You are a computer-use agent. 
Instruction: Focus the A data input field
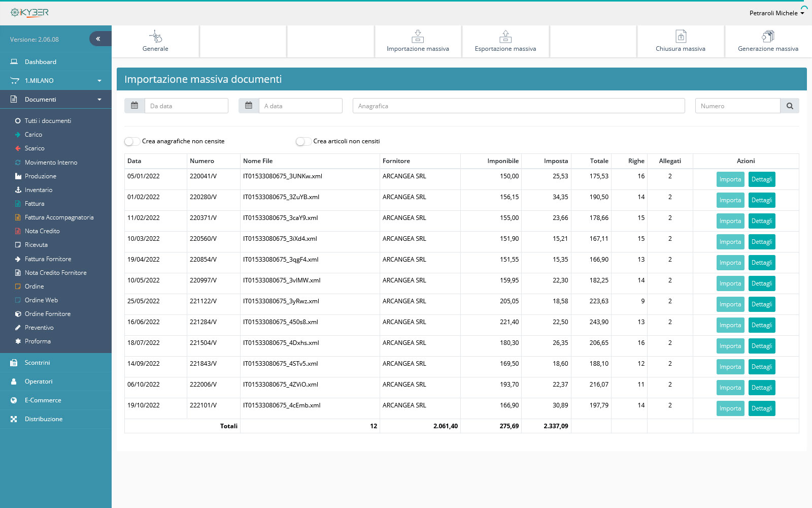pyautogui.click(x=300, y=106)
